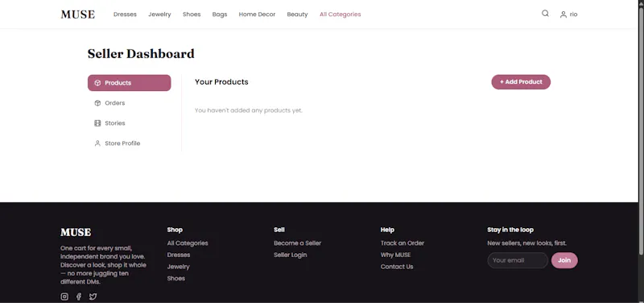Open the Instagram icon in footer
Viewport: 644px width, 303px height.
[64, 297]
